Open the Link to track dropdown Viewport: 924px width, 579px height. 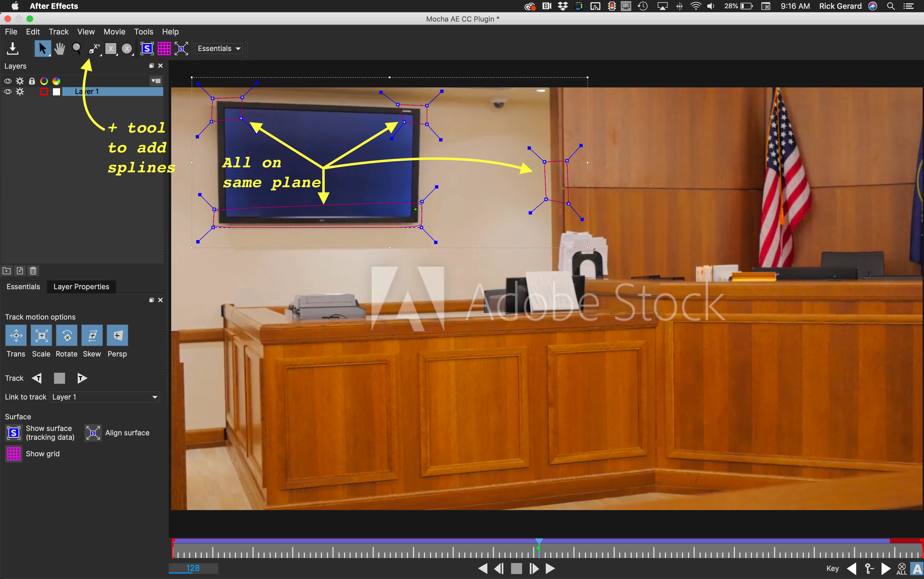104,397
